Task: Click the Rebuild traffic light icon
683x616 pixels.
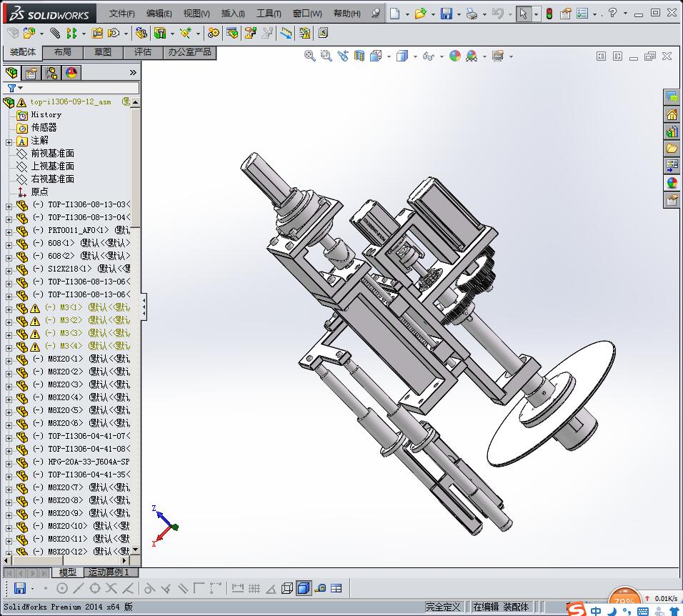Action: click(x=549, y=14)
